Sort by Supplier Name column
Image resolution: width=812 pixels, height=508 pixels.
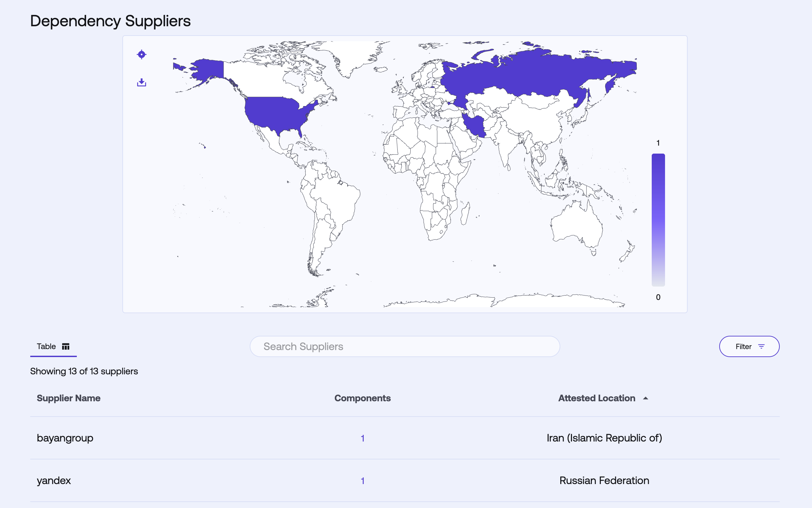coord(68,398)
